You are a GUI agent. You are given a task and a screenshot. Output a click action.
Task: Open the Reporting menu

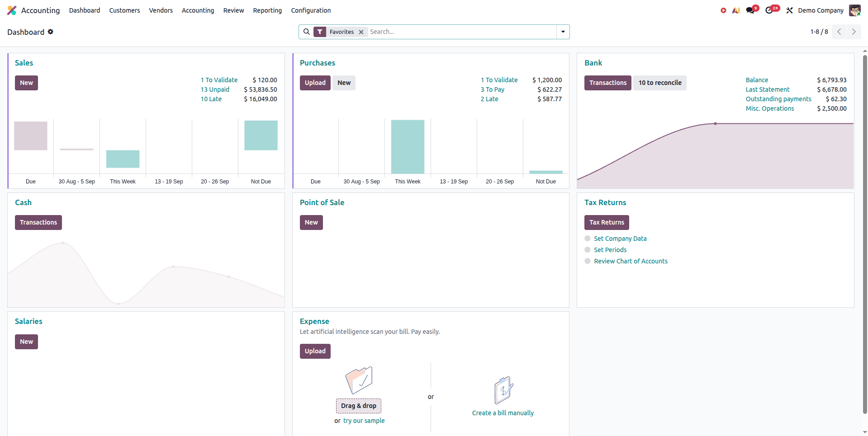point(267,10)
